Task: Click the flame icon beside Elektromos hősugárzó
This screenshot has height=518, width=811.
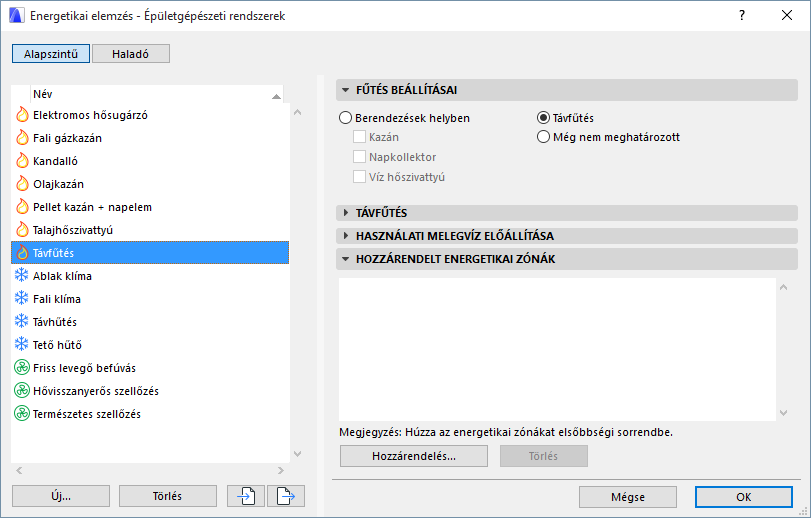Action: point(22,115)
